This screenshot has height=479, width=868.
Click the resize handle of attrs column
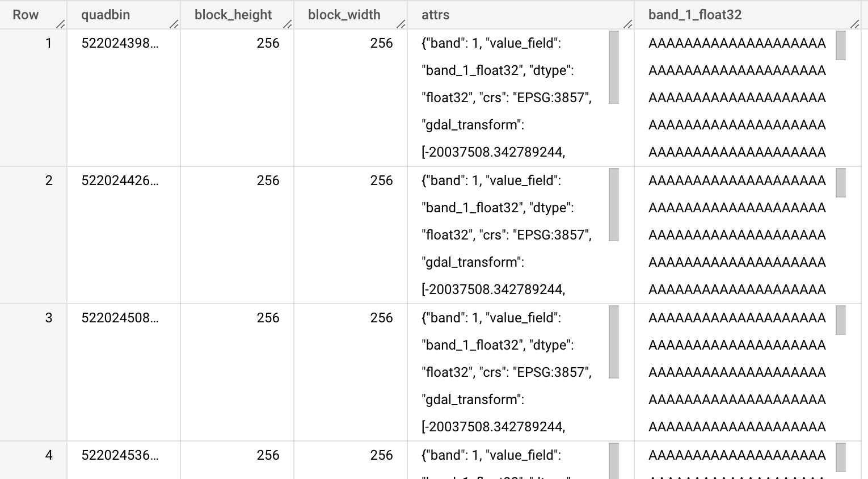[628, 24]
